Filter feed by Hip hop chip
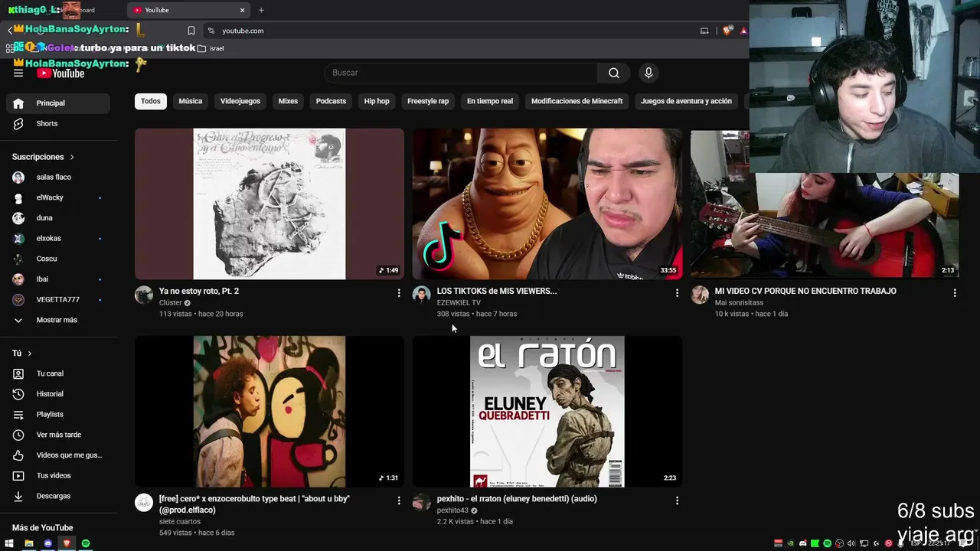Viewport: 980px width, 551px height. tap(377, 101)
